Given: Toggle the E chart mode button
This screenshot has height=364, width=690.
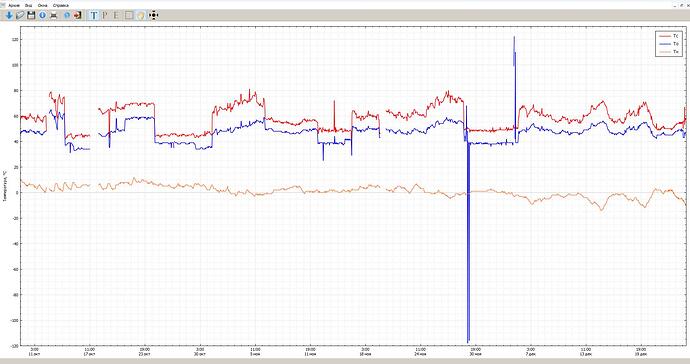Looking at the screenshot, I should tap(116, 15).
